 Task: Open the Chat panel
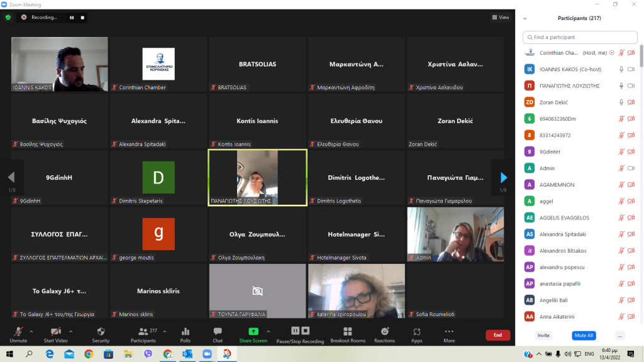tap(218, 334)
